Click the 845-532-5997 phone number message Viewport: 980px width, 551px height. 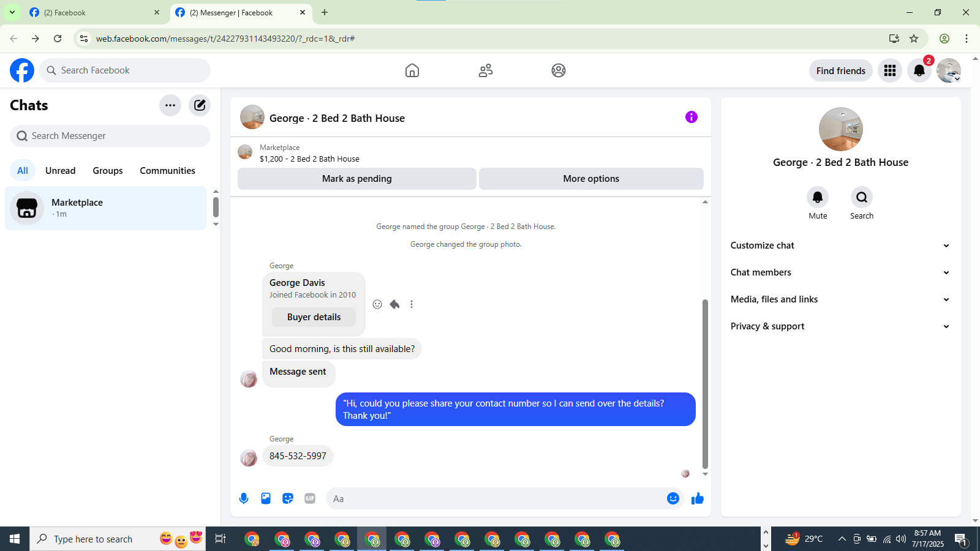298,456
